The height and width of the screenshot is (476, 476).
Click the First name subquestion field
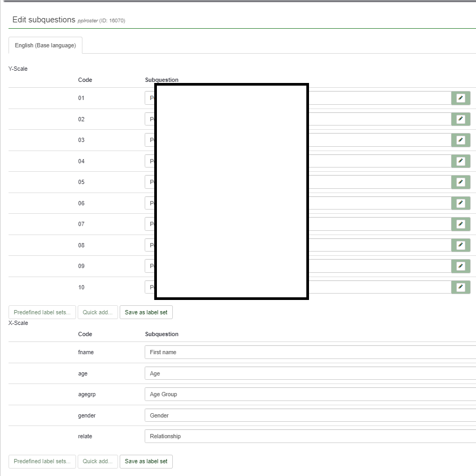click(308, 352)
